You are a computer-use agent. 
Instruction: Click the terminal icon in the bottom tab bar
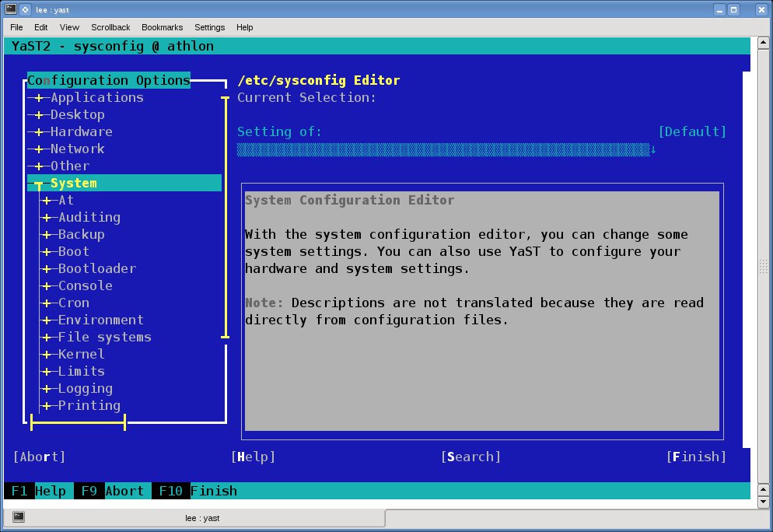tap(19, 516)
